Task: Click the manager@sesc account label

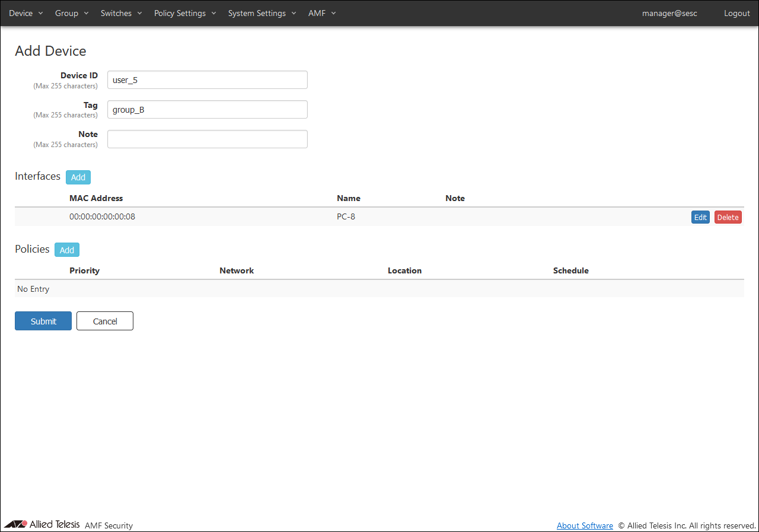Action: tap(669, 13)
